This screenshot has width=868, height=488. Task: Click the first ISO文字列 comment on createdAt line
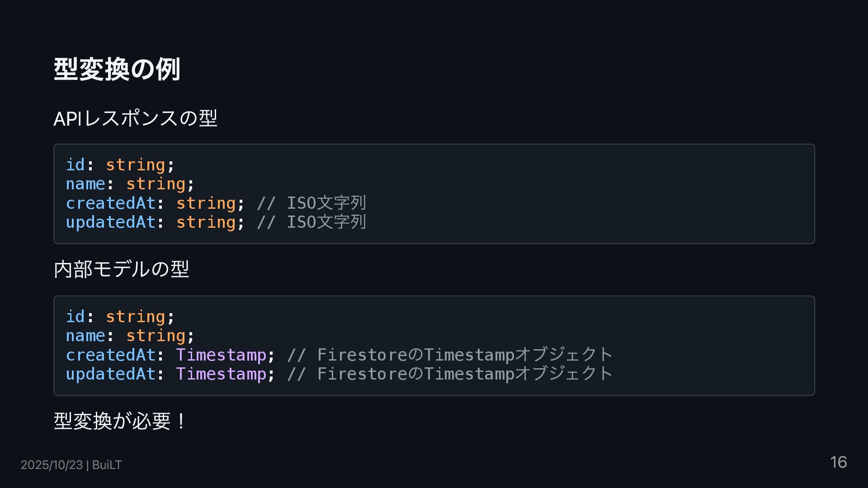pyautogui.click(x=311, y=203)
